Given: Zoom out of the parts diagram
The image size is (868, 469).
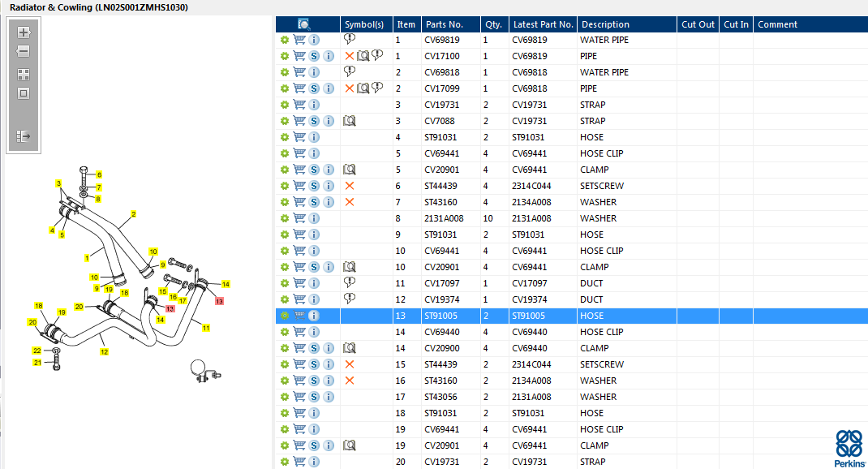Looking at the screenshot, I should (24, 51).
